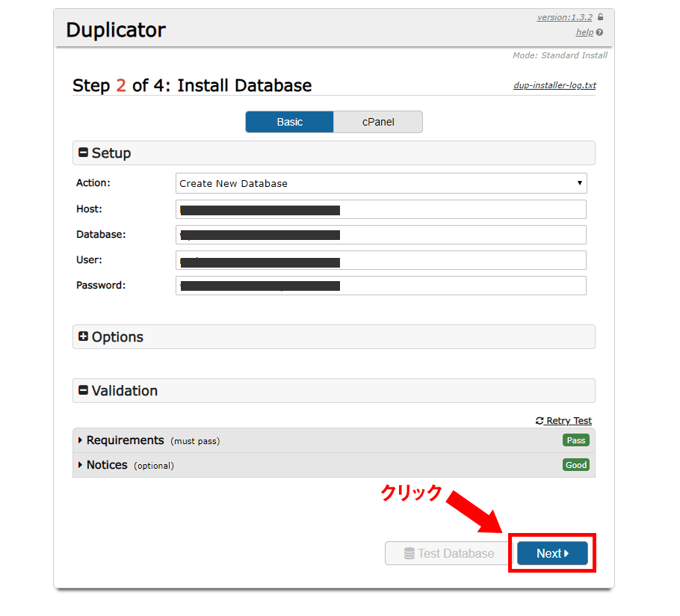Click the lock icon beside version
The image size is (680, 616).
point(601,17)
